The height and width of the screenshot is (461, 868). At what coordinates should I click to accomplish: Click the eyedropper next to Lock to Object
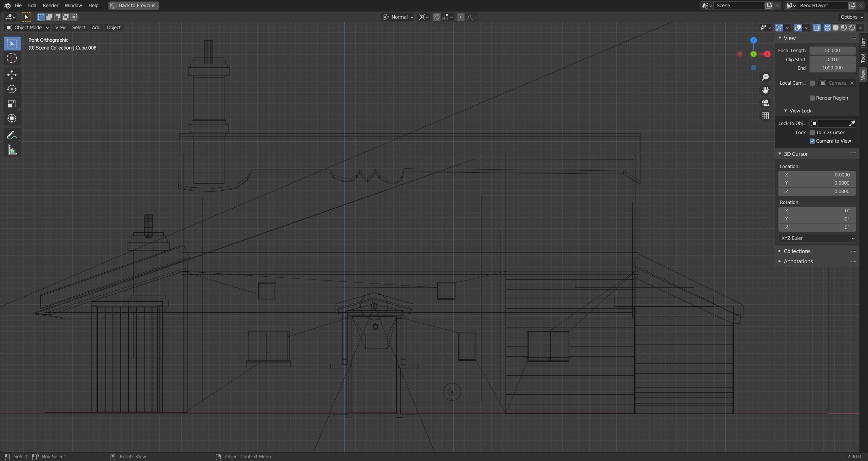(x=852, y=123)
